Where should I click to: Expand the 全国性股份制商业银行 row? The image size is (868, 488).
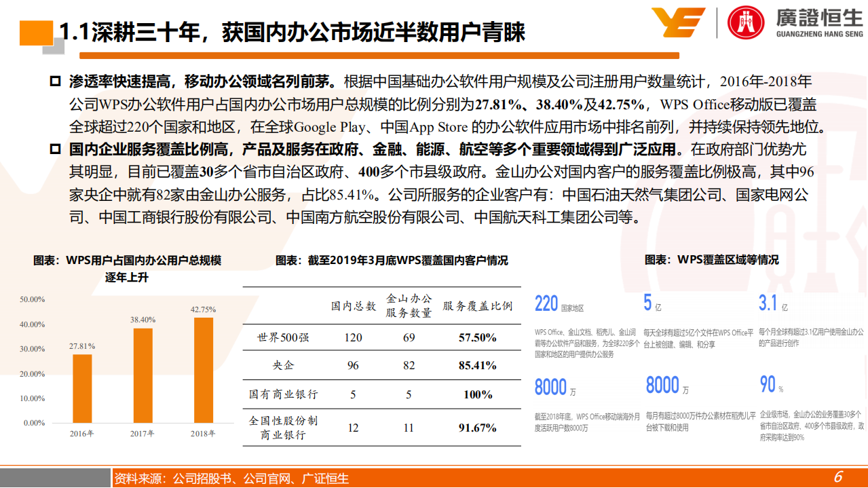point(284,428)
